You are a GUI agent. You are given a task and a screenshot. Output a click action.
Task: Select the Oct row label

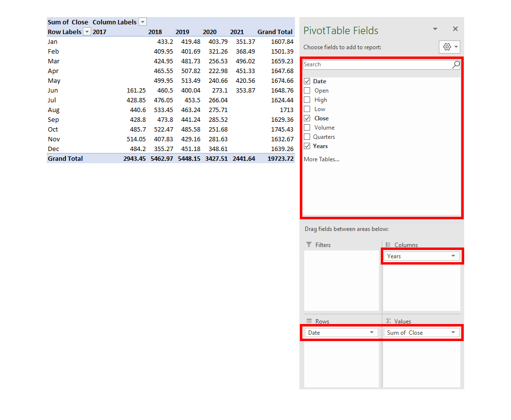[53, 129]
